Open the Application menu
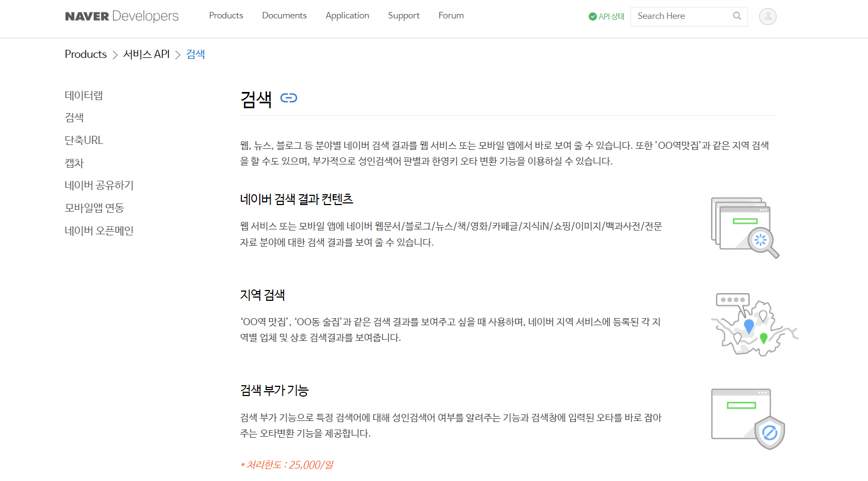 point(347,16)
